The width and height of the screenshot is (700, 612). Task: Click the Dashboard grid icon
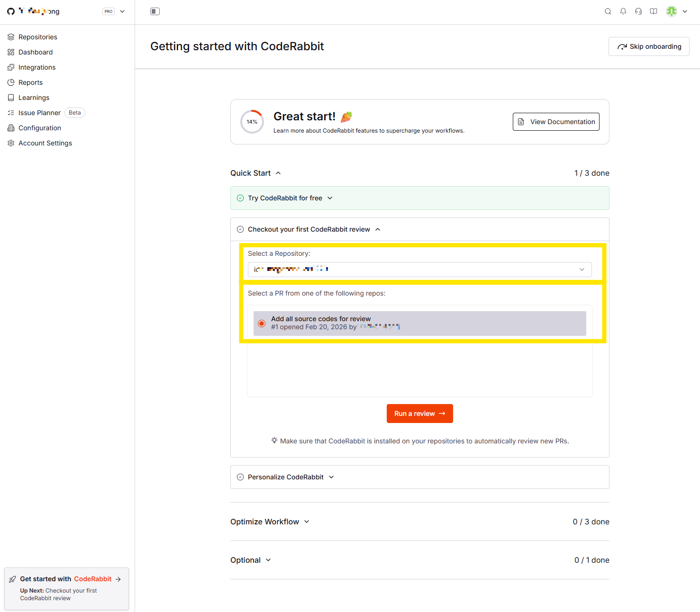11,52
